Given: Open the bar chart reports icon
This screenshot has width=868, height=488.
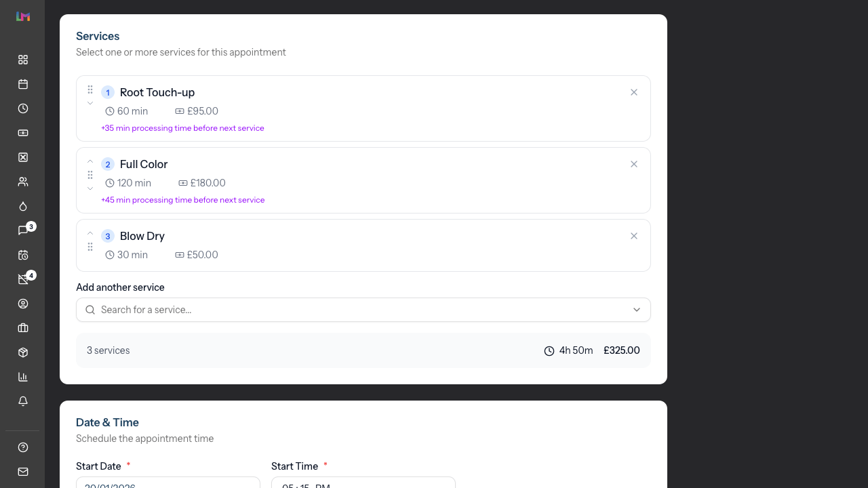Looking at the screenshot, I should coord(22,377).
